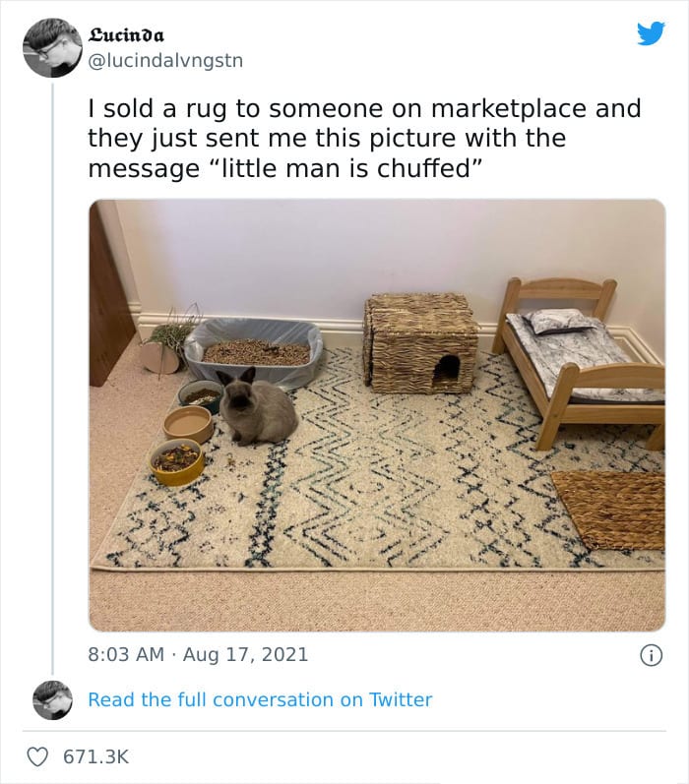Open the Lucinda display name
The width and height of the screenshot is (689, 784).
pyautogui.click(x=126, y=35)
